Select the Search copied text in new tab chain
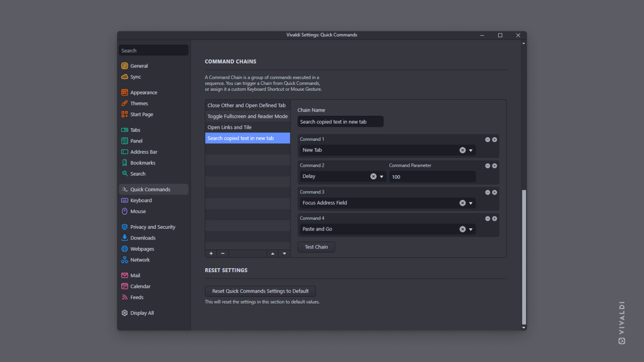Screen dimensions: 644x362 tap(248, 138)
